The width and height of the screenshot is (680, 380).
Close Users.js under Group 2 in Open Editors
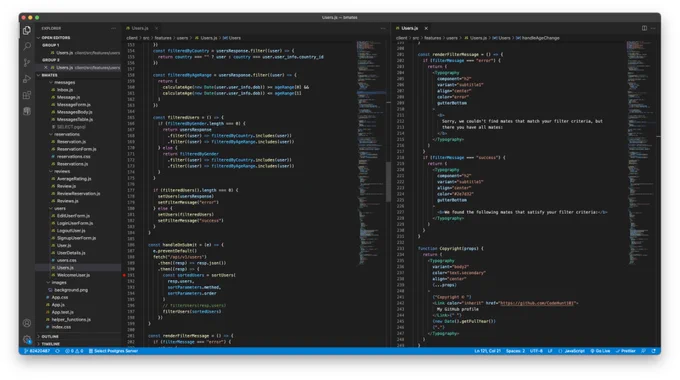[46, 67]
